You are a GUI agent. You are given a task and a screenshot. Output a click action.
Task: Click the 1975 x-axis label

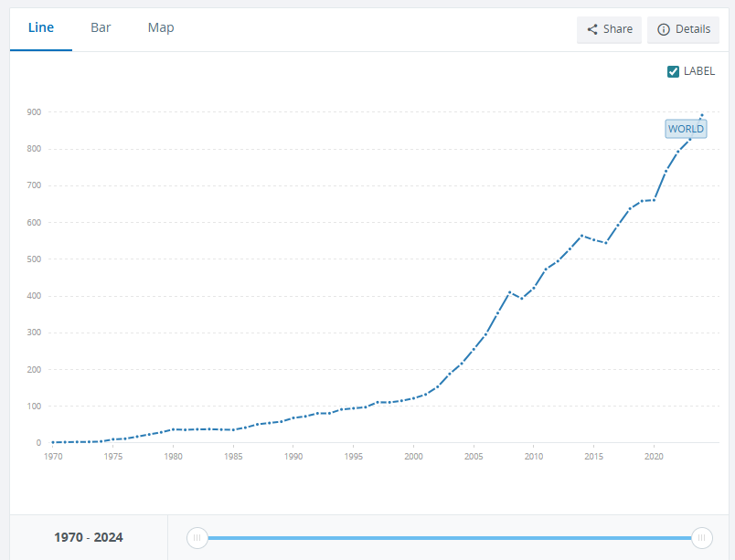113,457
